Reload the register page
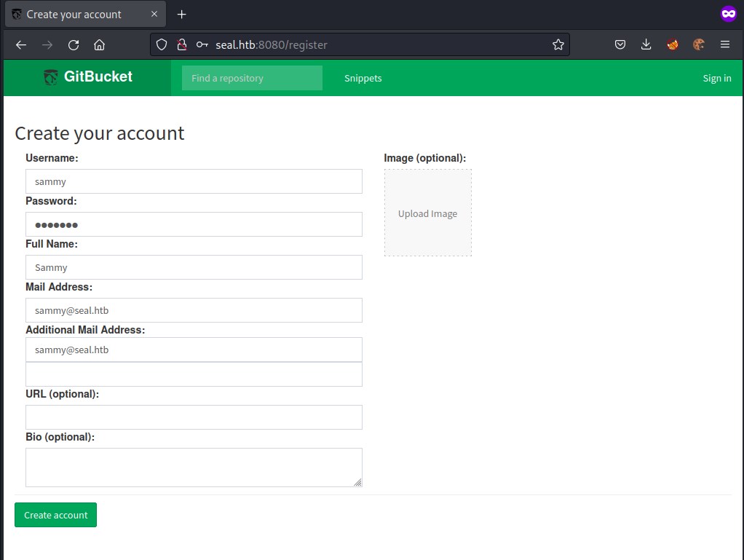Image resolution: width=744 pixels, height=560 pixels. 74,45
